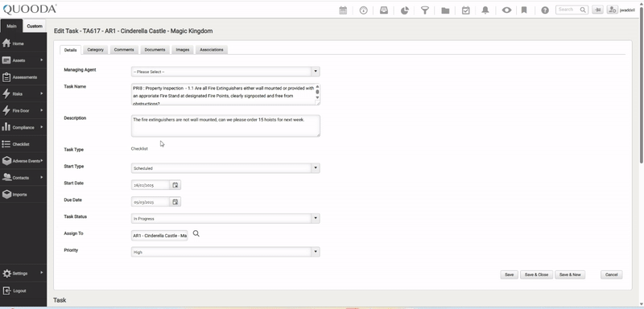Open the help question mark icon
The height and width of the screenshot is (309, 644).
tap(545, 10)
